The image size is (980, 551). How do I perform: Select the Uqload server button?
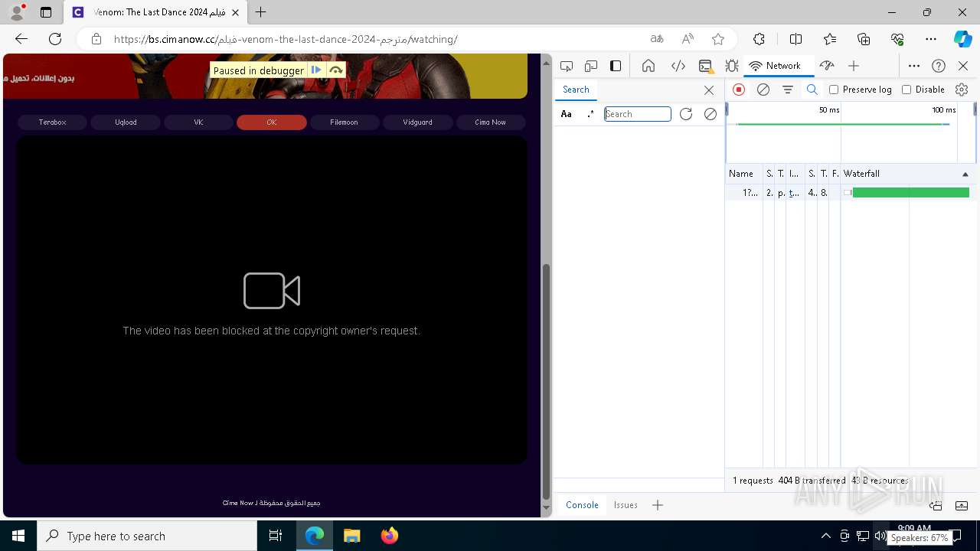(x=126, y=122)
